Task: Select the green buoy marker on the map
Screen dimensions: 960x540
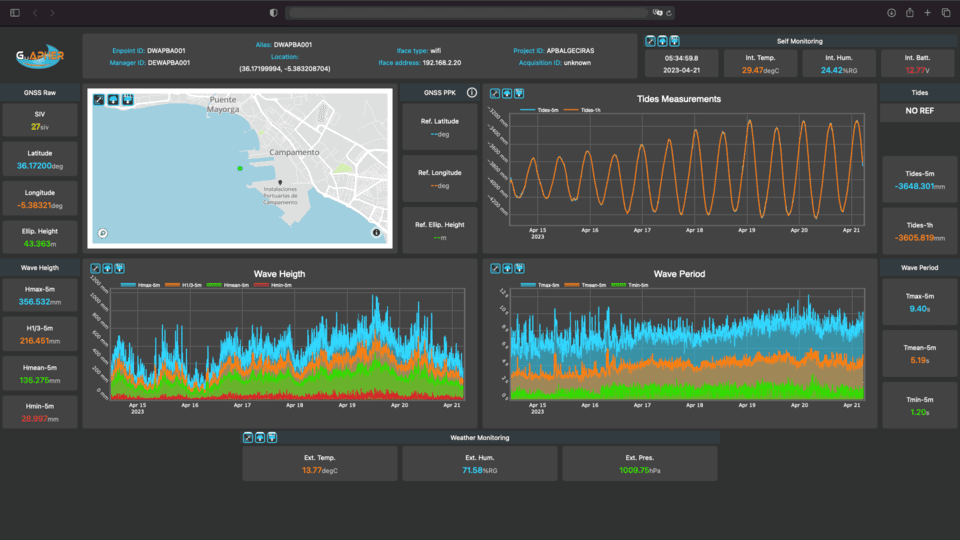Action: coord(240,168)
